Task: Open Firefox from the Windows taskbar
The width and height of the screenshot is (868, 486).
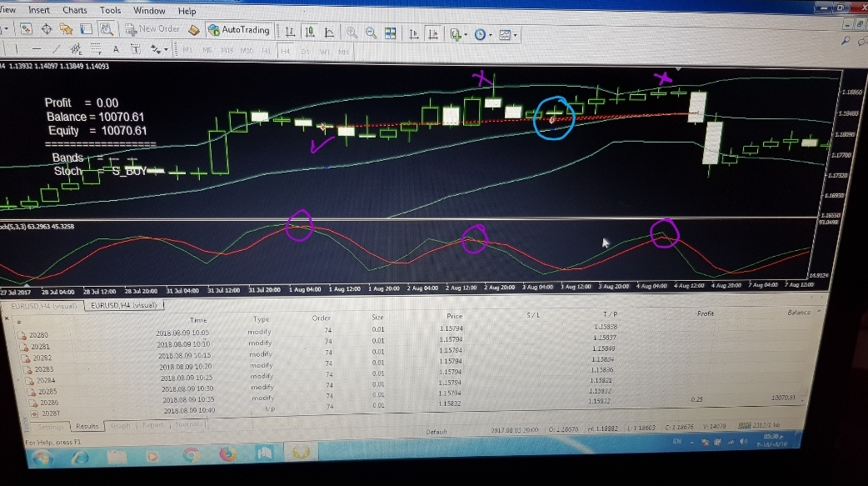Action: coord(228,455)
